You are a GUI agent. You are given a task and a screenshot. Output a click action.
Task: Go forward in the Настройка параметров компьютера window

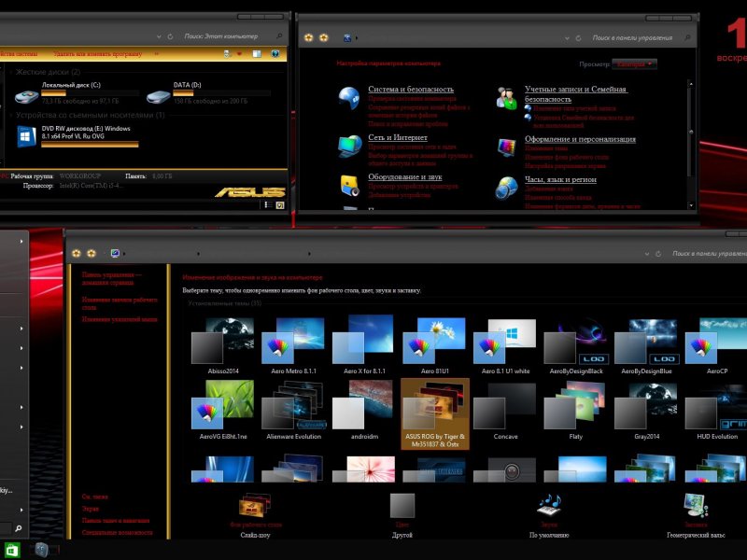tap(324, 37)
